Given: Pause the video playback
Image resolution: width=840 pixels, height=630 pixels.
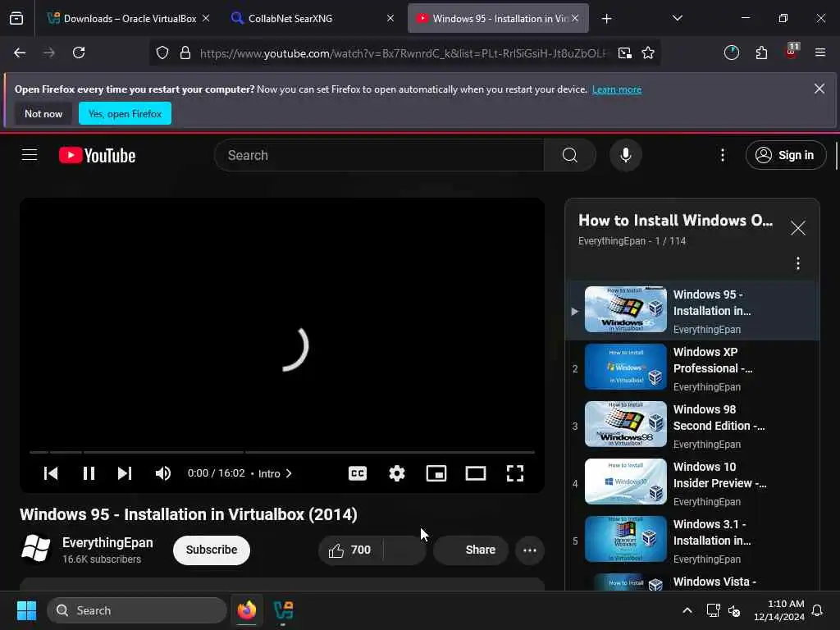Looking at the screenshot, I should (x=89, y=473).
